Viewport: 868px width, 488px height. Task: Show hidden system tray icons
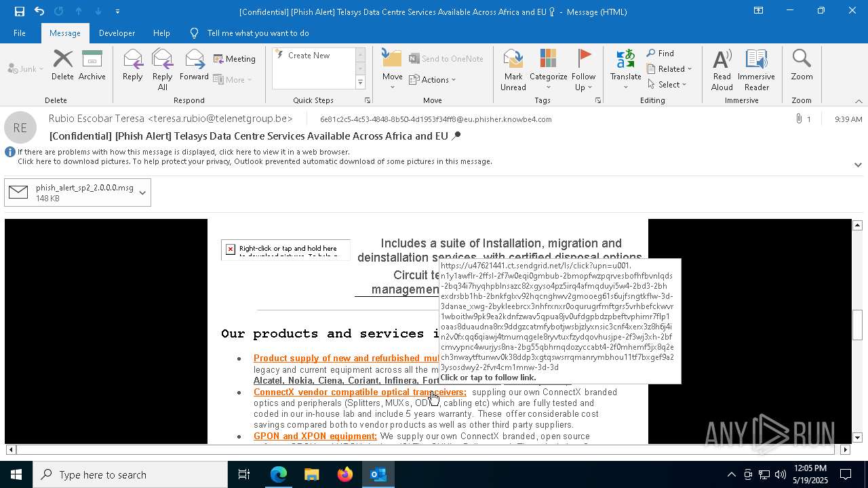[x=731, y=474]
